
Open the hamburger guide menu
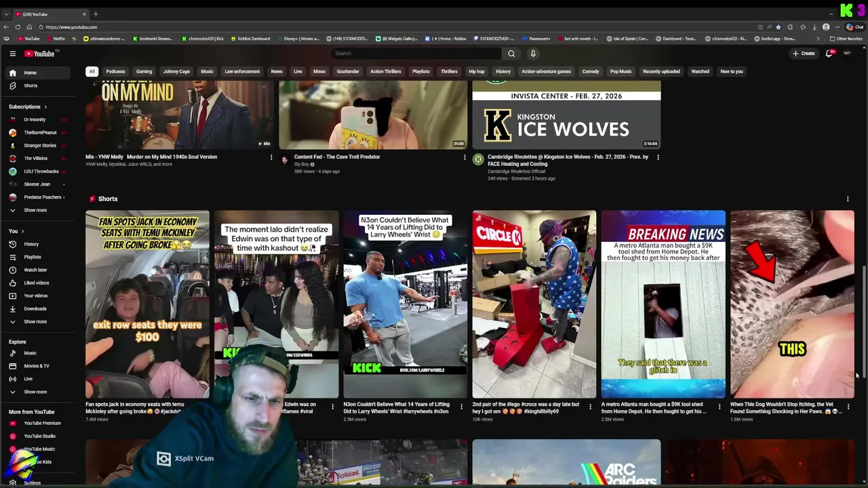[x=12, y=54]
